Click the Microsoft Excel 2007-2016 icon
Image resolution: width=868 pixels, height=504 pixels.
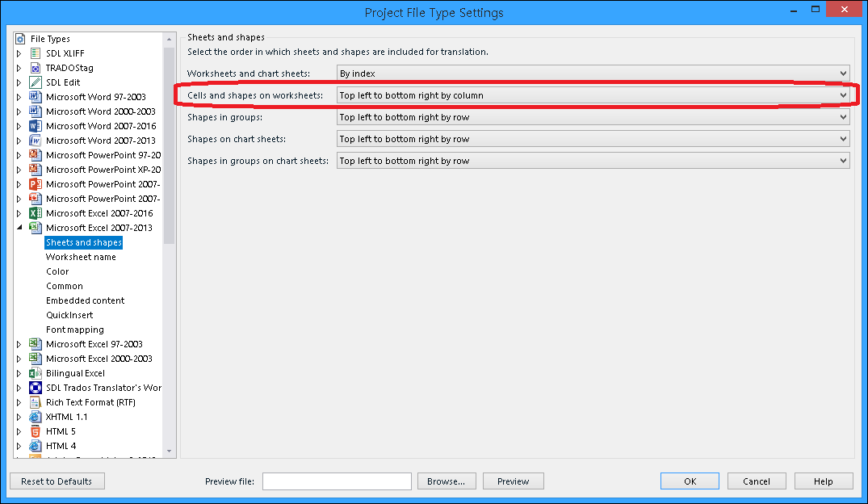(x=35, y=213)
